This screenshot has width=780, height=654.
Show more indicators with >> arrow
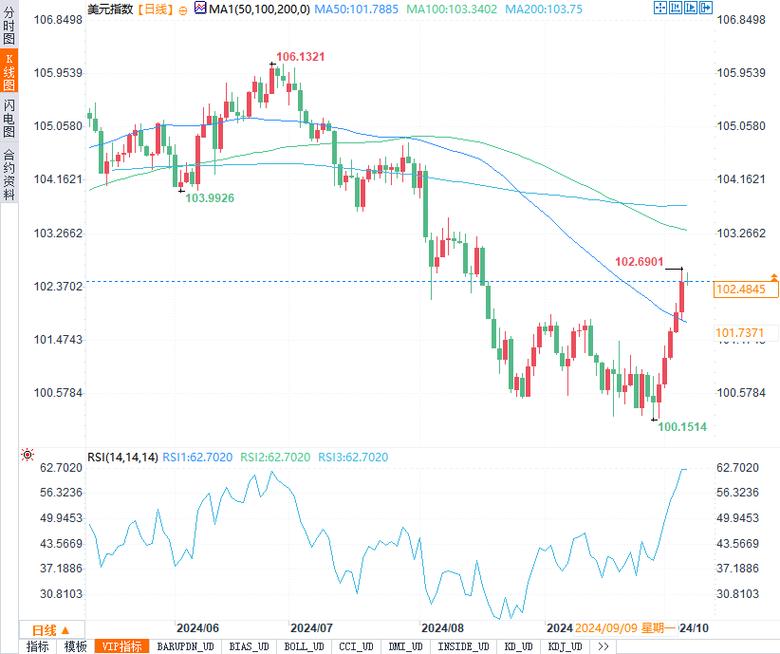(603, 647)
